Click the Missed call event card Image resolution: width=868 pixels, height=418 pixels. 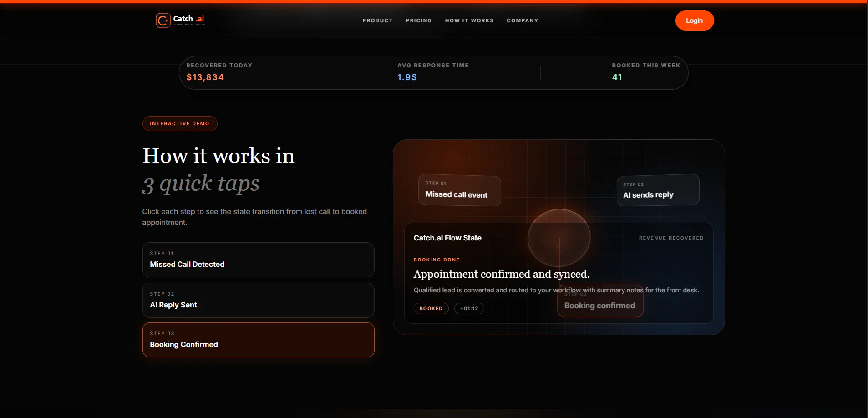(460, 190)
